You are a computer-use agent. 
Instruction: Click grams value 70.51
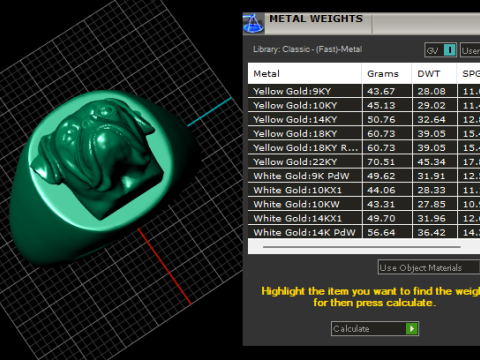pos(381,162)
